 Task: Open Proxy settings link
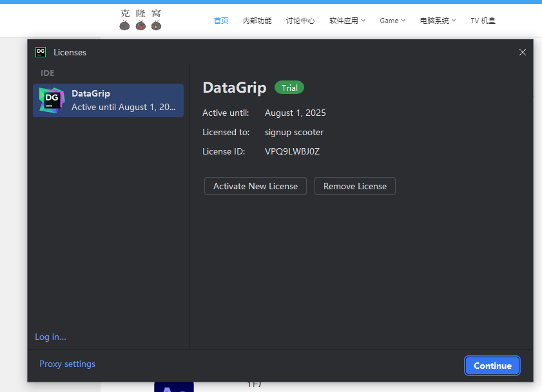tap(68, 364)
